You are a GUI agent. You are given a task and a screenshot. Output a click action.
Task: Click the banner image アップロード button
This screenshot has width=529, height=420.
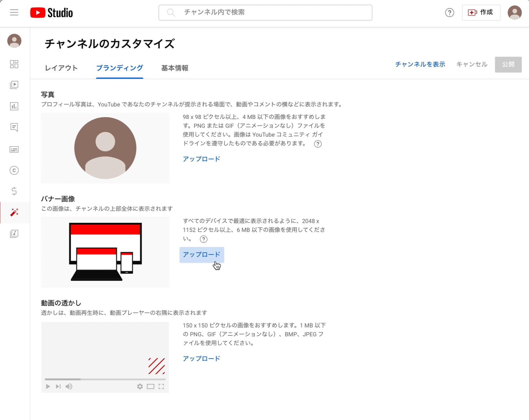201,255
